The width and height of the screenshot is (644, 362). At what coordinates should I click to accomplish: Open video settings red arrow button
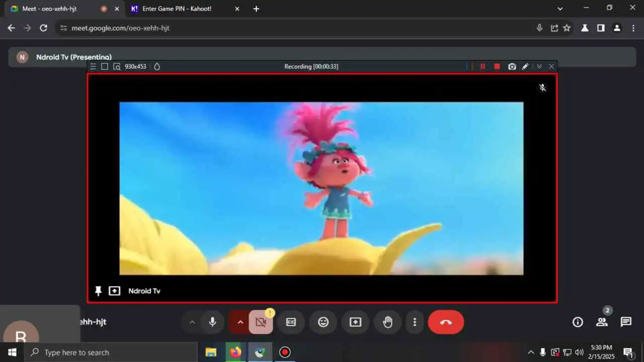coord(240,322)
